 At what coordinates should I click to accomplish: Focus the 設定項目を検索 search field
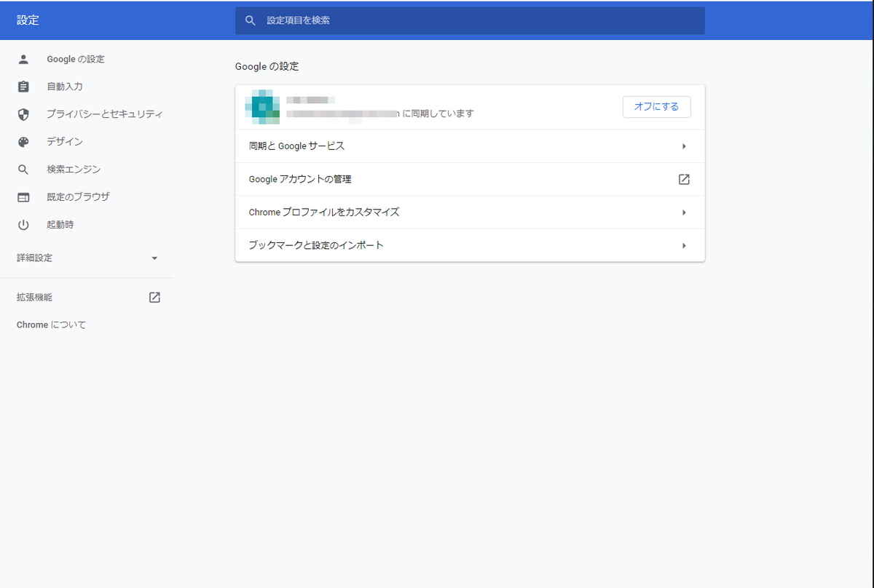tap(470, 20)
